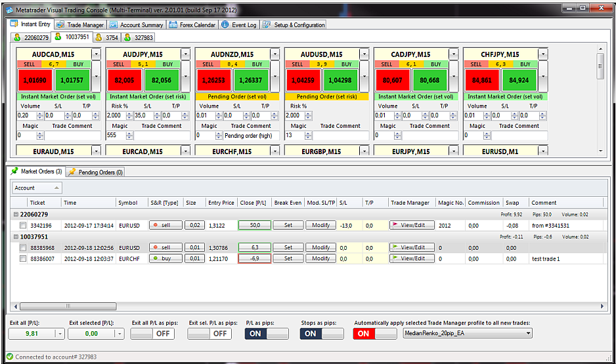Screen dimensions: 616x364
Task: Click AUDCAD red sell price 1,01690
Action: [x=35, y=80]
